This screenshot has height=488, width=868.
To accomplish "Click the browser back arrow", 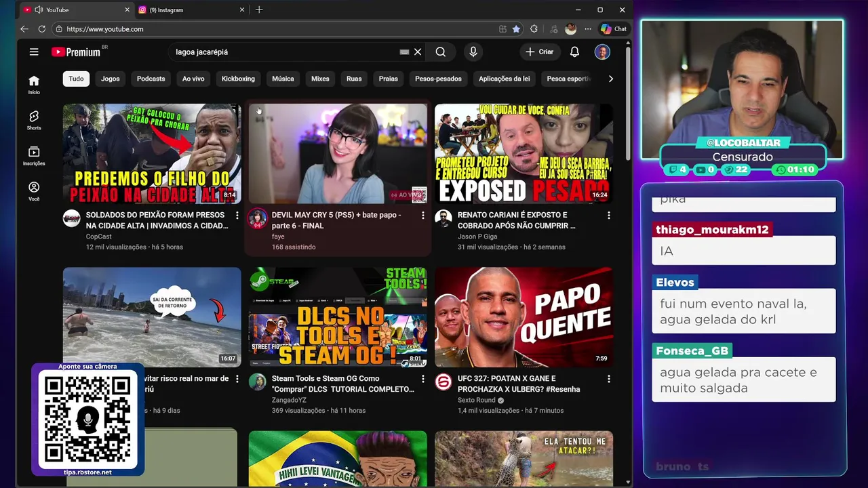I will point(24,29).
